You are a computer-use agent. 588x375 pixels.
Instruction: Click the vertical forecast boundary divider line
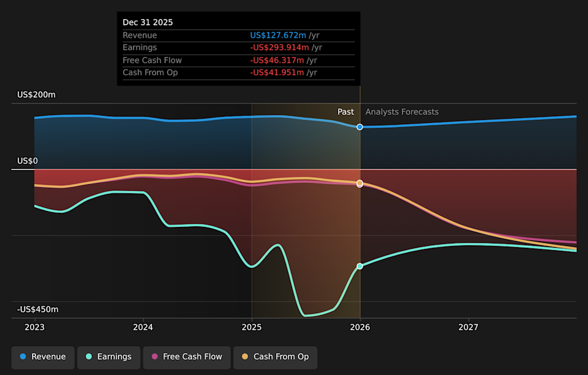(360, 214)
